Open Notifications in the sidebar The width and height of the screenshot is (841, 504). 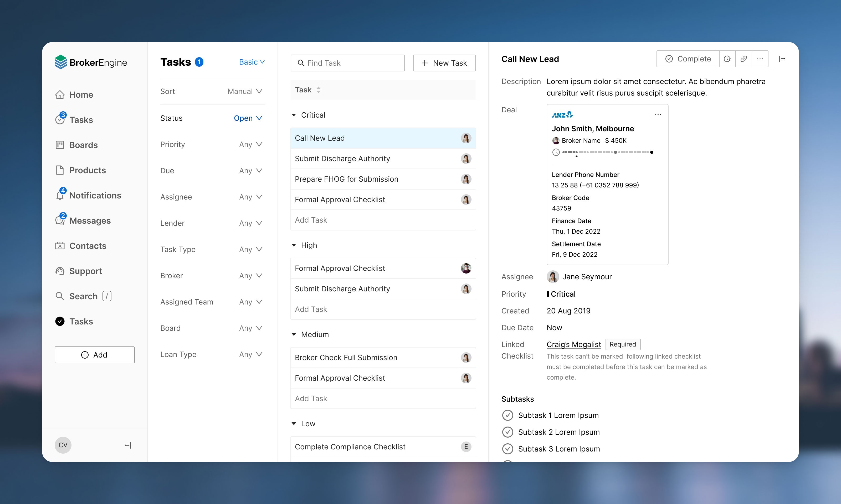pos(95,195)
